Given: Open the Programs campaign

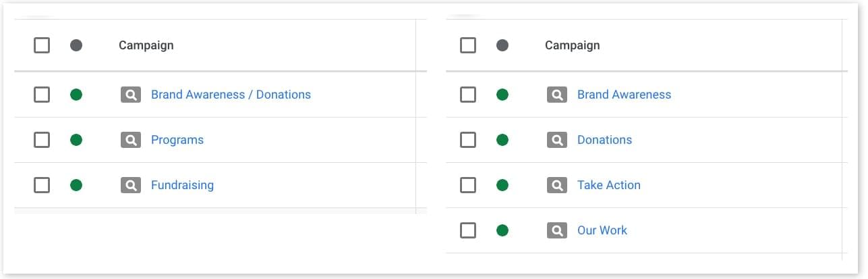Looking at the screenshot, I should pos(177,140).
